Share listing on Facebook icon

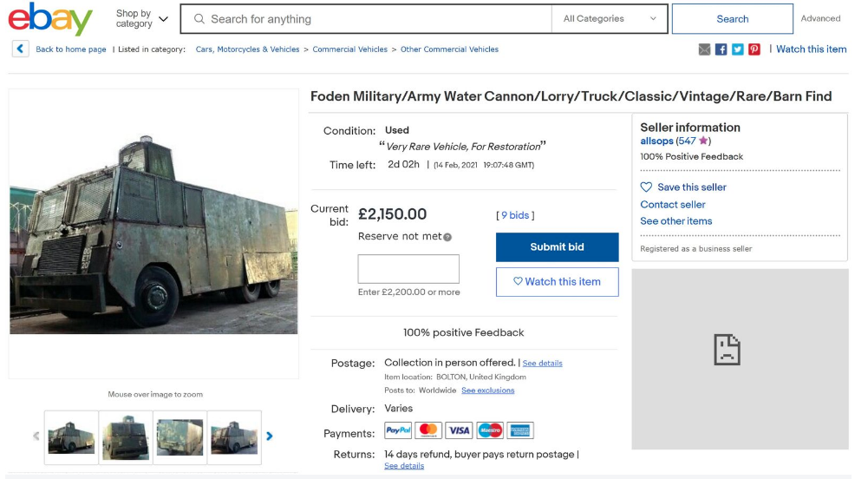pyautogui.click(x=721, y=49)
